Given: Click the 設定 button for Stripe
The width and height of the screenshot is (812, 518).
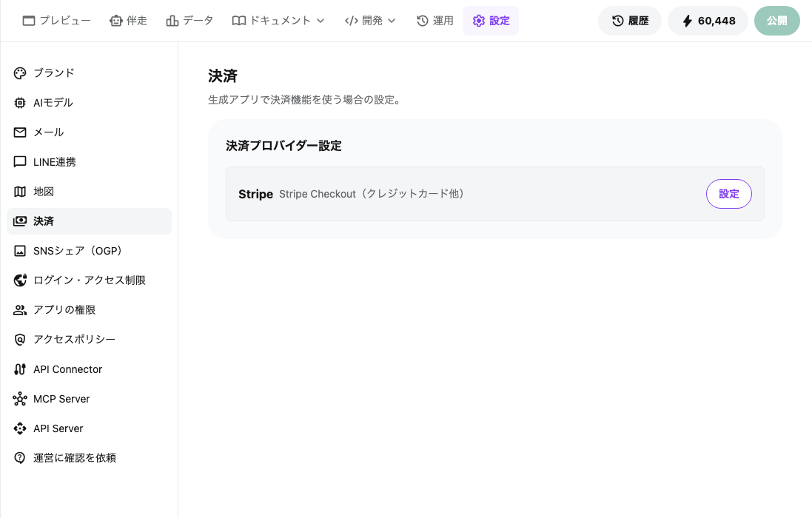Looking at the screenshot, I should tap(728, 194).
